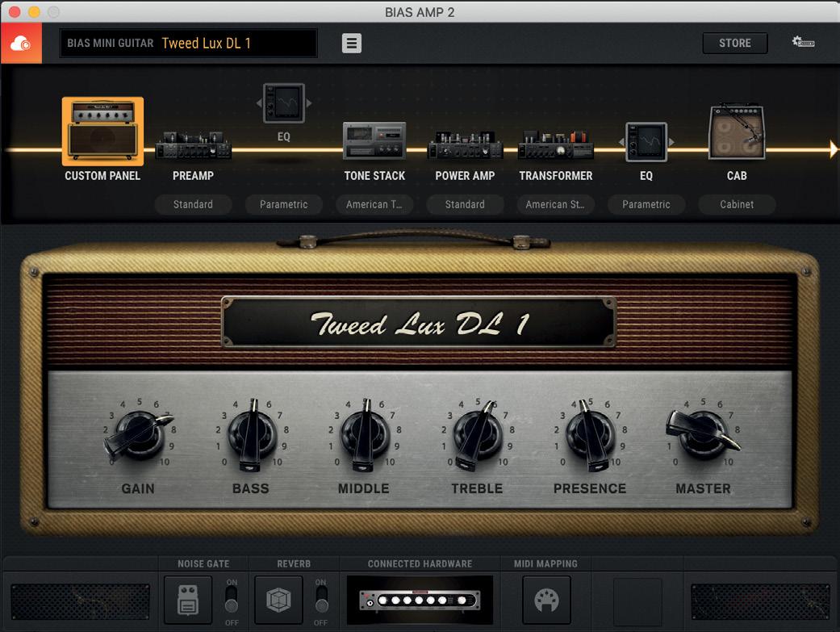Select the Preamp module icon
This screenshot has width=840, height=632.
coord(193,145)
